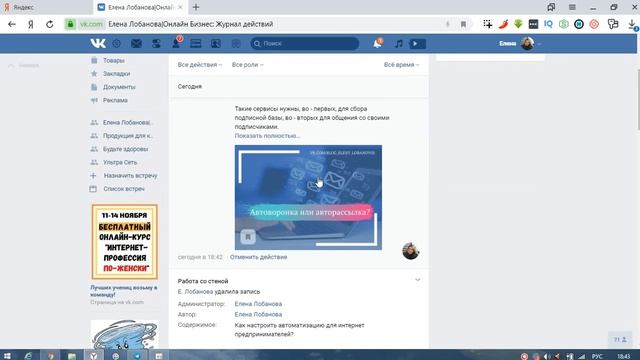The width and height of the screenshot is (640, 360).
Task: Open the browser downloads icon
Action: click(632, 24)
